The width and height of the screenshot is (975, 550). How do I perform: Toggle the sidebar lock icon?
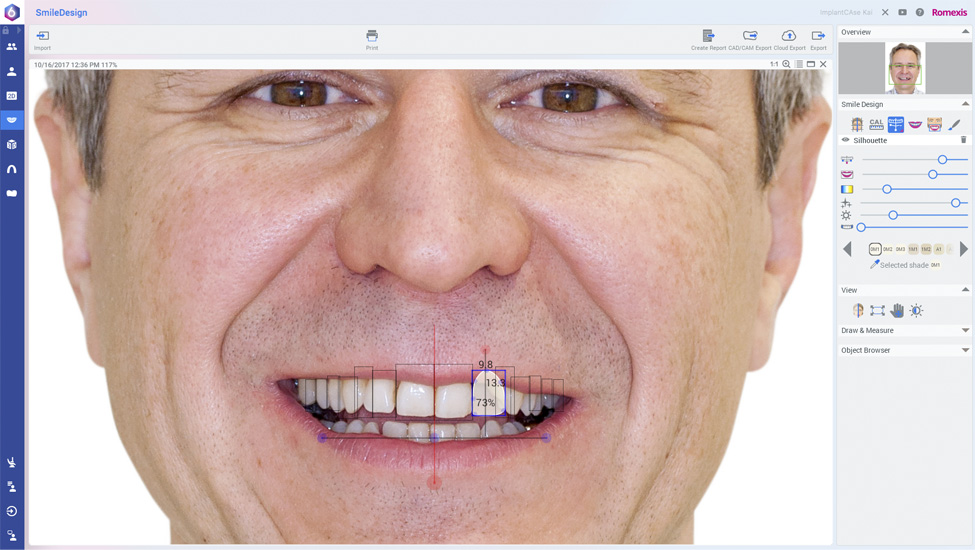[6, 30]
